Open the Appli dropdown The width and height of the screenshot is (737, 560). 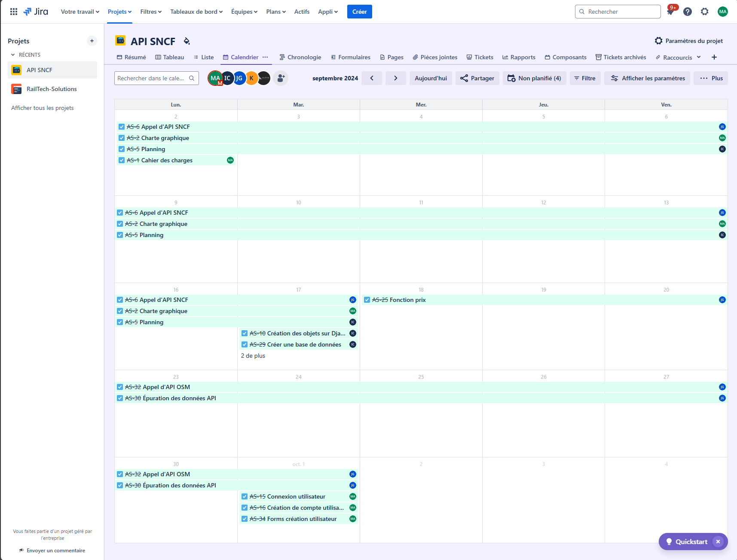click(x=328, y=12)
